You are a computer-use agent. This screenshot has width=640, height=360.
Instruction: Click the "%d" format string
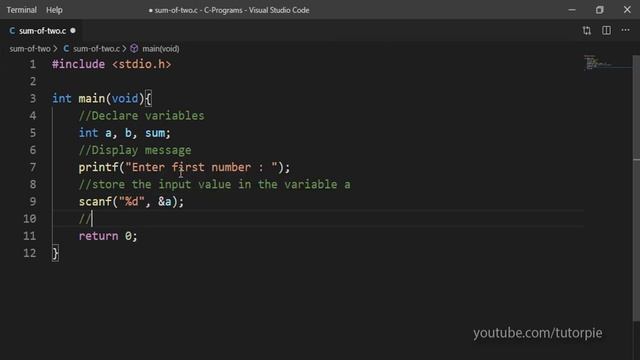(x=131, y=202)
